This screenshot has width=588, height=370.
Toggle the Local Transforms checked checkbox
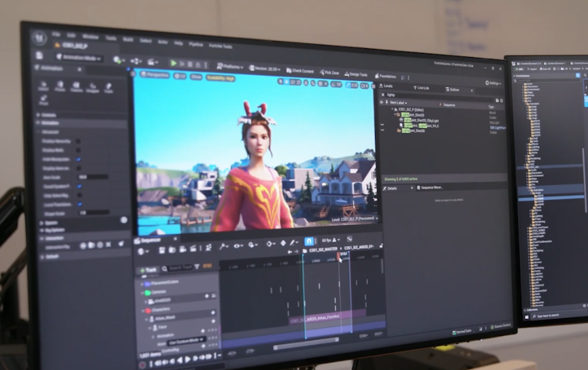point(80,204)
